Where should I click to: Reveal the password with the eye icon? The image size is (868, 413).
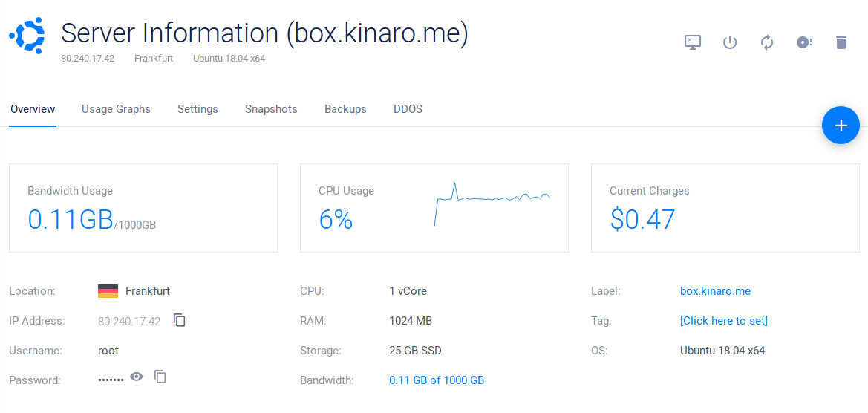pyautogui.click(x=137, y=377)
